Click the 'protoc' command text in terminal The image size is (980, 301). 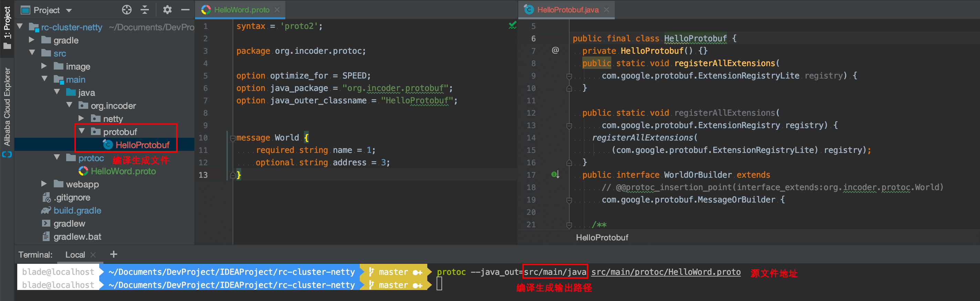click(x=451, y=272)
